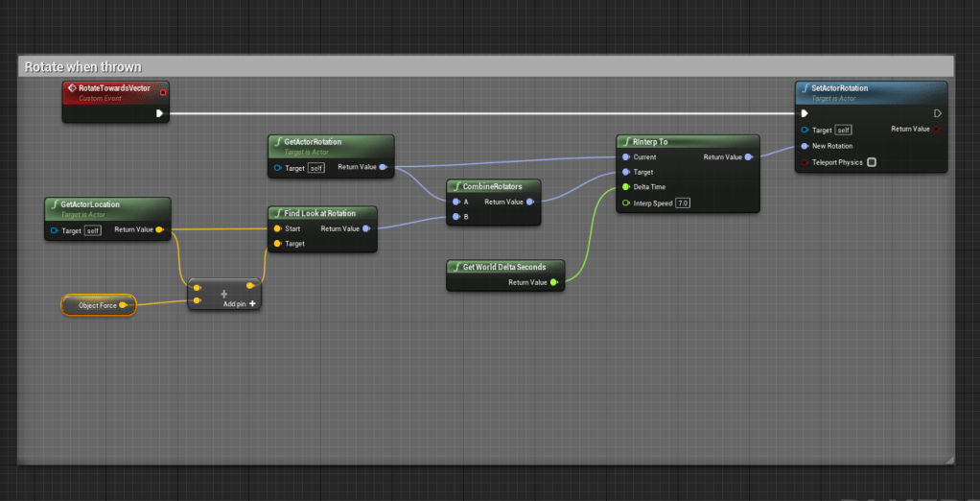Select the RInterp To node title
This screenshot has width=980, height=501.
[x=650, y=142]
